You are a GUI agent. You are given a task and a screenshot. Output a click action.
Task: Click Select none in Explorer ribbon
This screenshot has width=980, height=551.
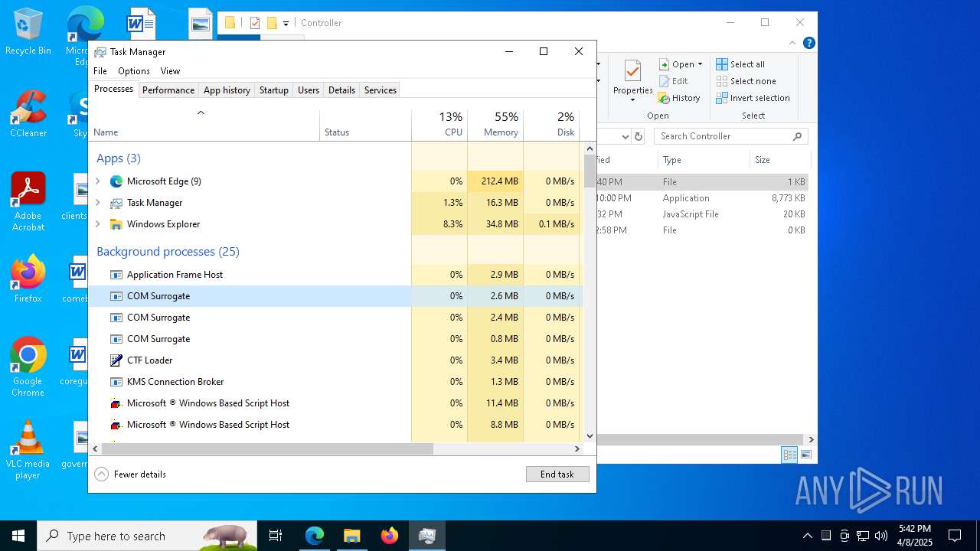[746, 81]
